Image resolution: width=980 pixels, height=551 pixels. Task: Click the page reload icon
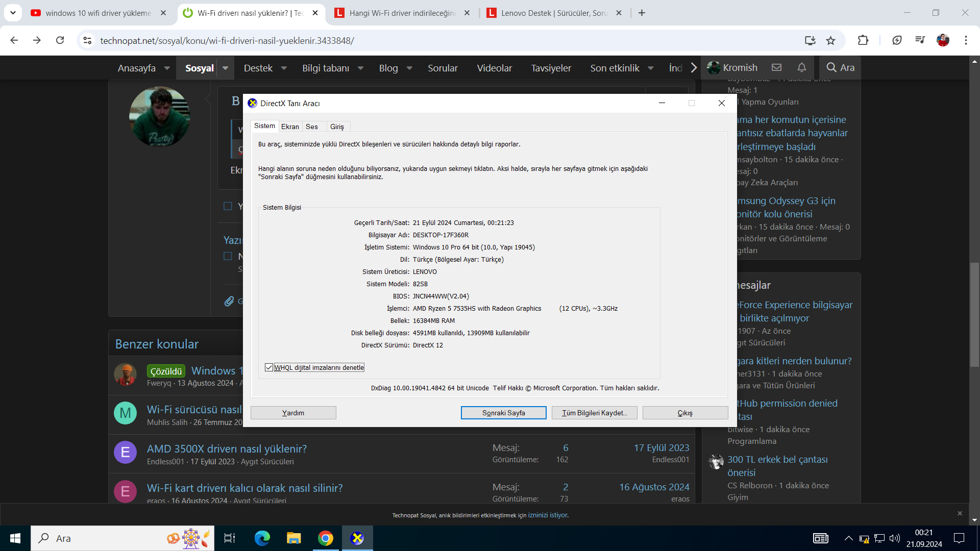60,40
